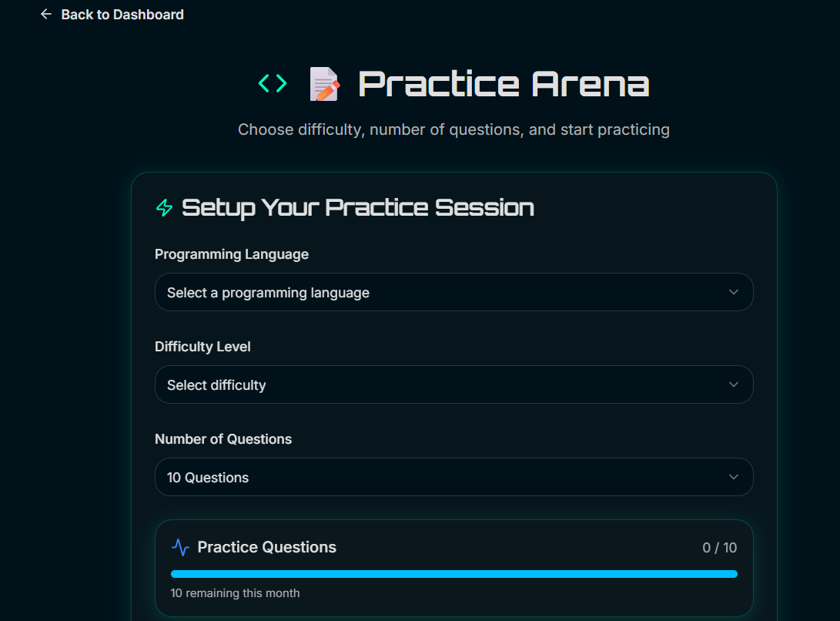
Task: Click the blue activity pulse icon
Action: 180,548
